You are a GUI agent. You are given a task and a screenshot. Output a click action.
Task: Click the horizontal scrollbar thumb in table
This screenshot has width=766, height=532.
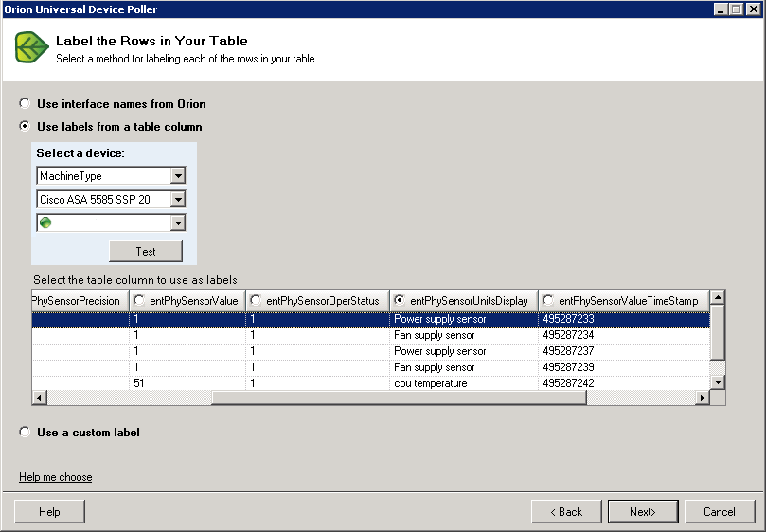tap(399, 398)
